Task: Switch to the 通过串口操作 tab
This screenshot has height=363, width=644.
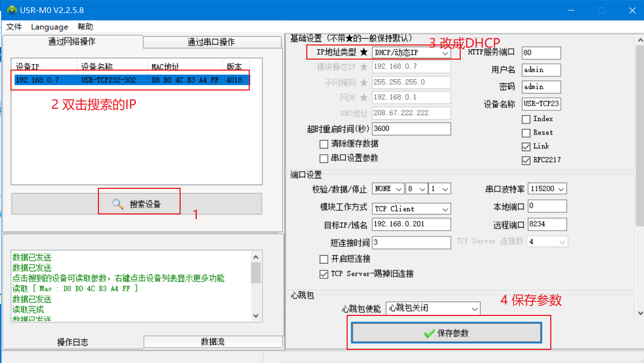Action: pyautogui.click(x=211, y=42)
